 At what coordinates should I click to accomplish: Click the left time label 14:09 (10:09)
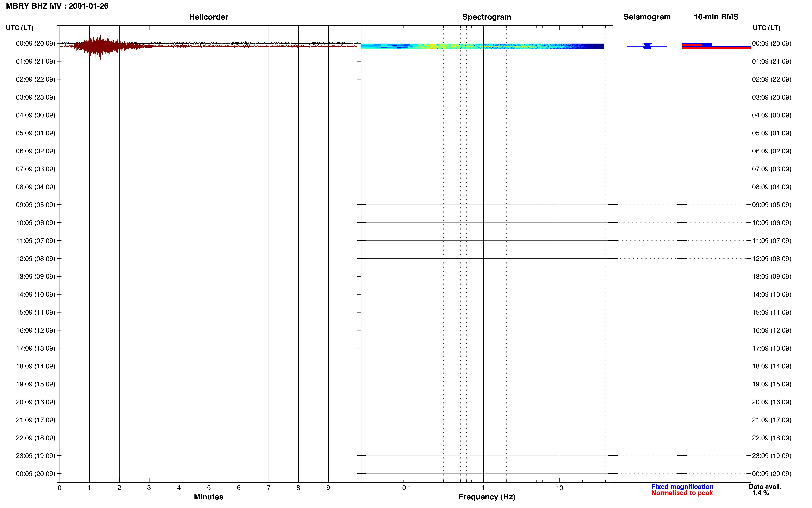coord(35,295)
